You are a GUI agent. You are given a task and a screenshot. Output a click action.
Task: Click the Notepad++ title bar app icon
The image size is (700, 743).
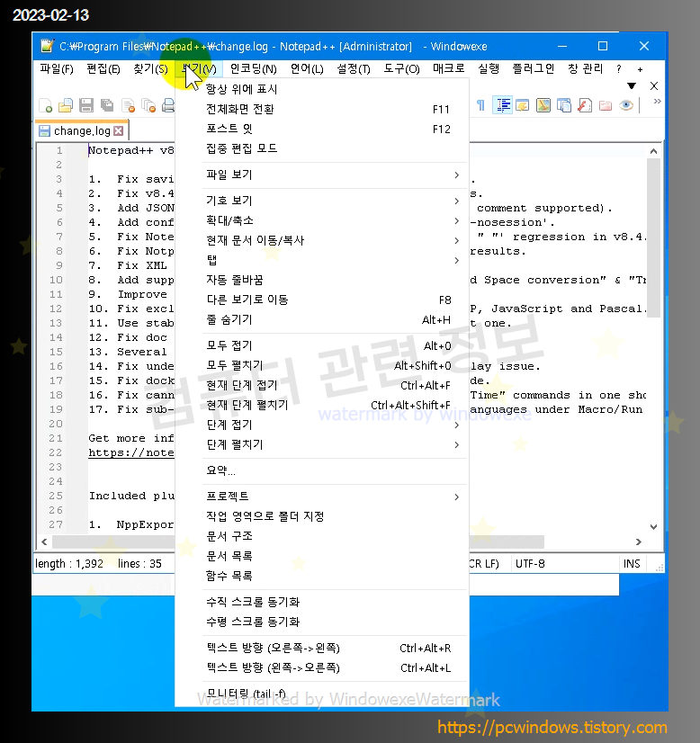[x=47, y=46]
